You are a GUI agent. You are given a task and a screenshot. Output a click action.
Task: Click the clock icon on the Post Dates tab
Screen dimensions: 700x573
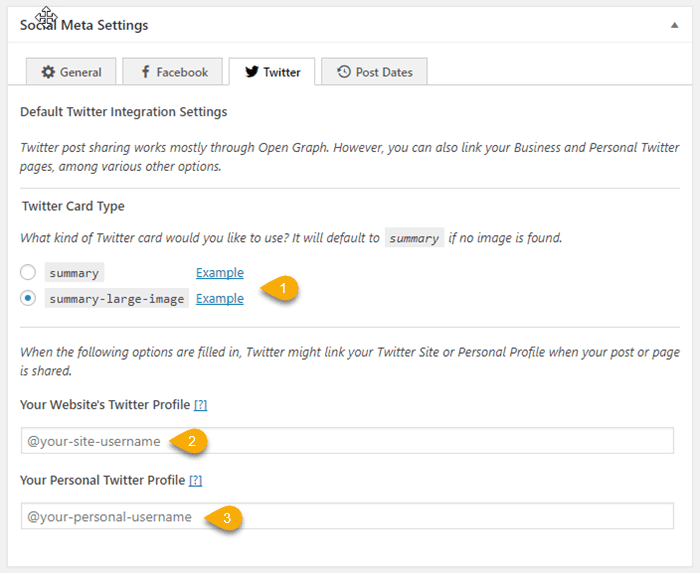pos(344,72)
